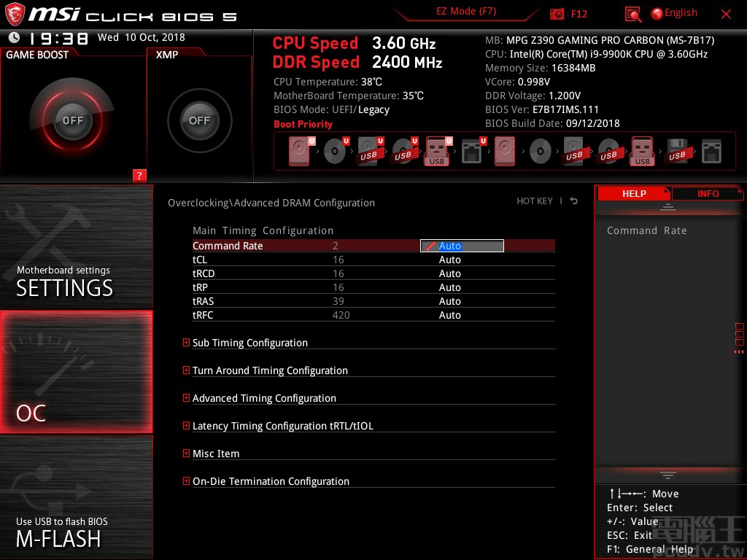This screenshot has height=560, width=747.
Task: Change language via the English globe
Action: (x=674, y=13)
